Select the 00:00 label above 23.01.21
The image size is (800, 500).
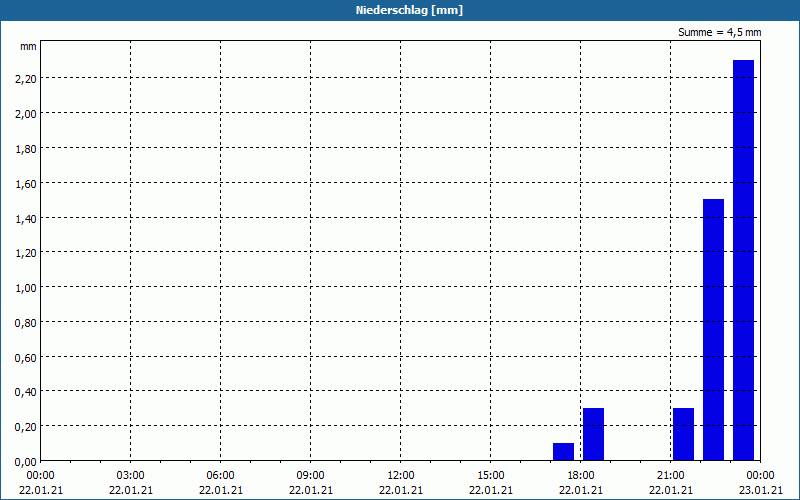click(x=761, y=476)
